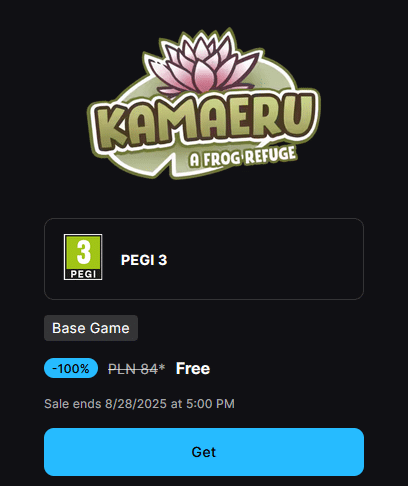Click the -100% discount badge
Screen dimensions: 408x486
tap(71, 368)
